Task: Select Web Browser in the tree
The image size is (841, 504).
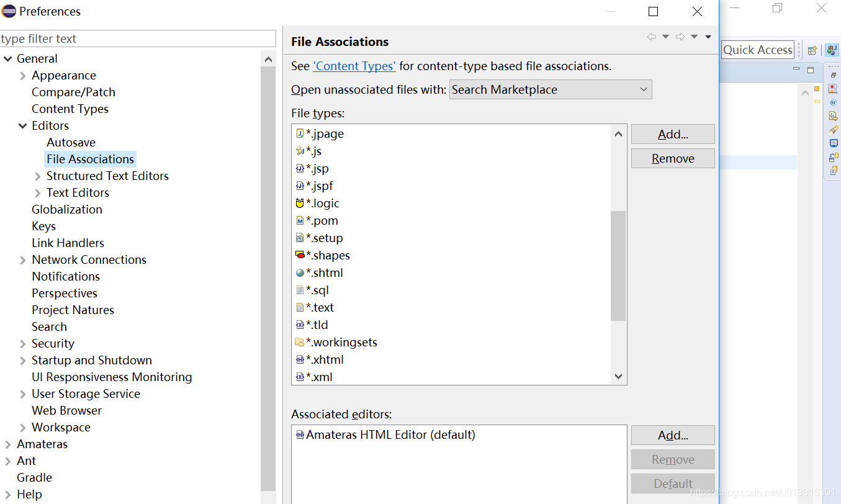Action: click(x=66, y=410)
